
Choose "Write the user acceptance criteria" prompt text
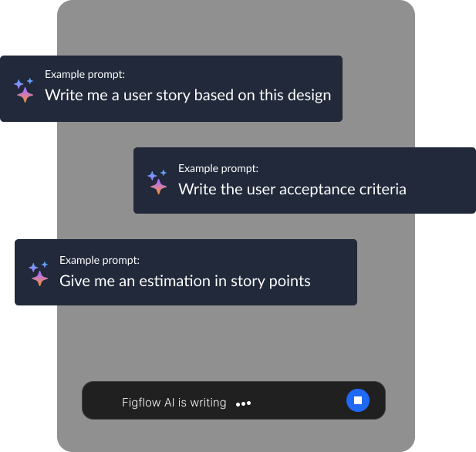click(292, 188)
